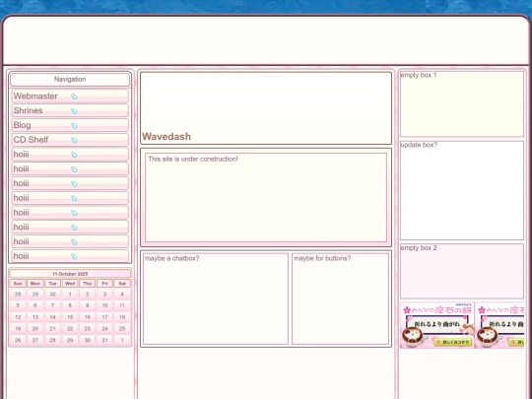Click the Sun column header in calendar
Viewport: 532px width, 399px height.
pos(18,284)
